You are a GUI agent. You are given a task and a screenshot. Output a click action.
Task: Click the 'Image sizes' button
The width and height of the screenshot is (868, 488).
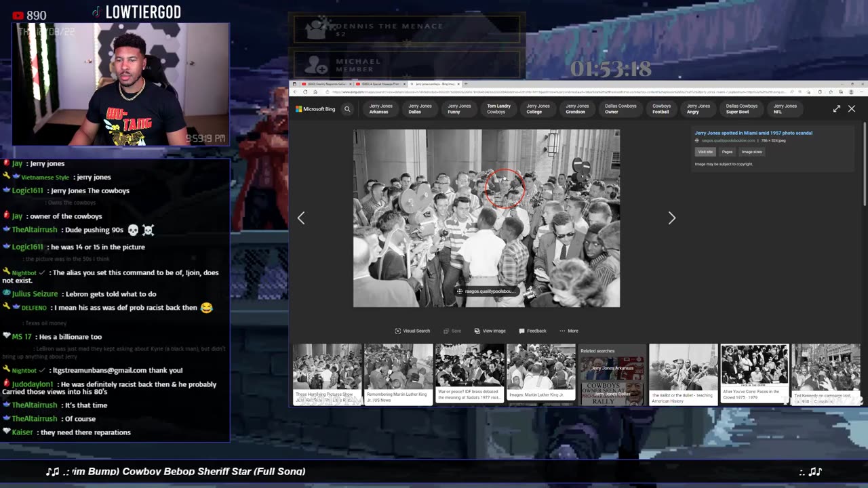751,152
